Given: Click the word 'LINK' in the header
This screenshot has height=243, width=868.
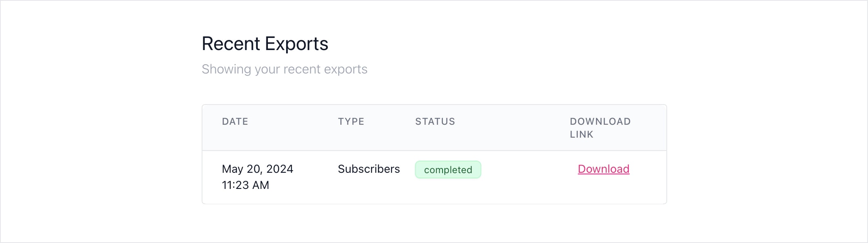Looking at the screenshot, I should tap(581, 134).
